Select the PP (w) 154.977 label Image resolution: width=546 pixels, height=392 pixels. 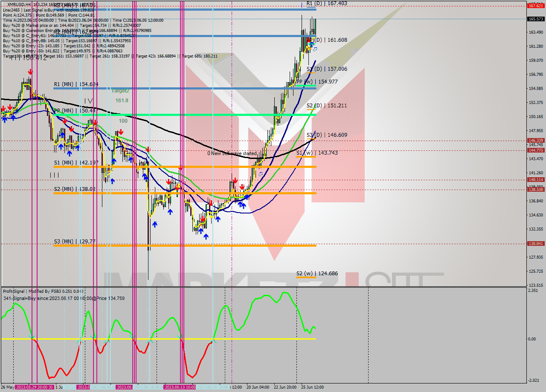pos(317,81)
